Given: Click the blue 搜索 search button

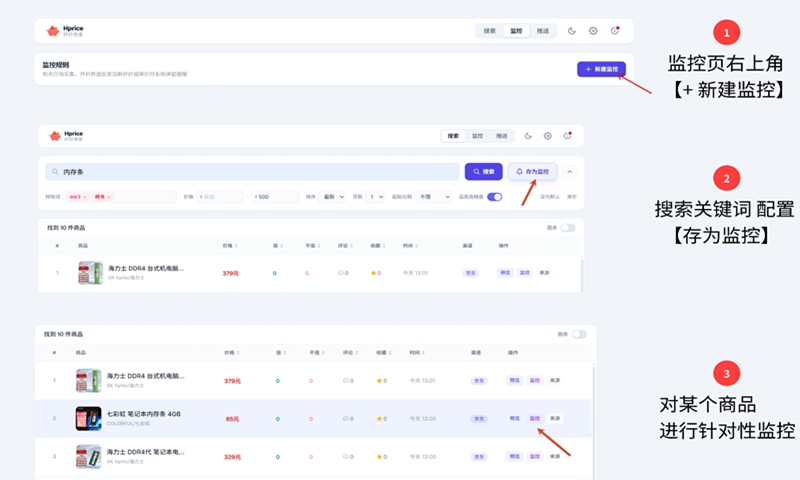Looking at the screenshot, I should pyautogui.click(x=483, y=172).
